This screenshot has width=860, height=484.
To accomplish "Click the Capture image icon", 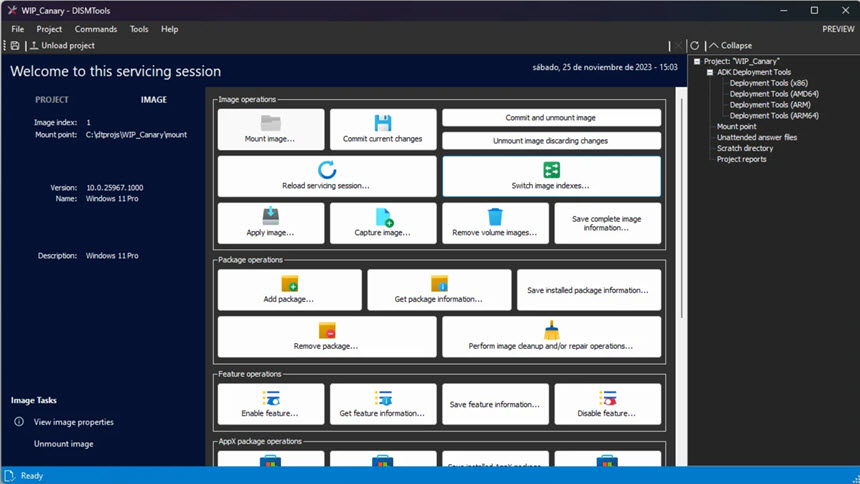I will (384, 217).
